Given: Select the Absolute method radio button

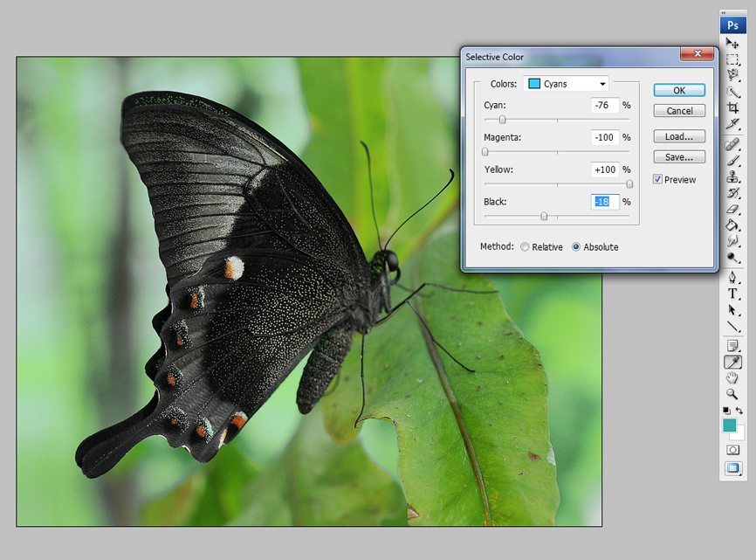Looking at the screenshot, I should tap(576, 247).
